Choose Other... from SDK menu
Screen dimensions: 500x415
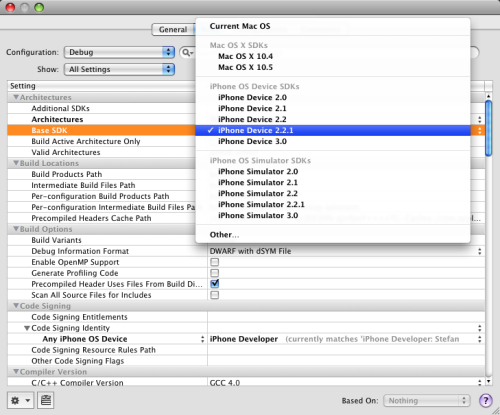coord(333,235)
